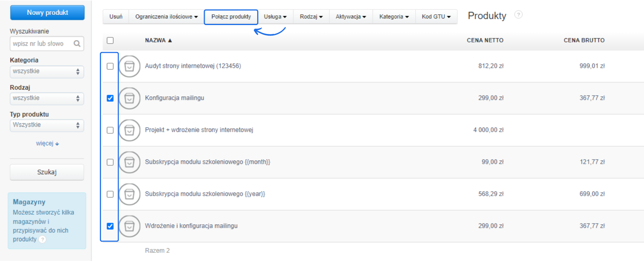The image size is (644, 264).
Task: Click the product icon beside Wdrożenie i konfiguracja mailingu
Action: [x=130, y=226]
